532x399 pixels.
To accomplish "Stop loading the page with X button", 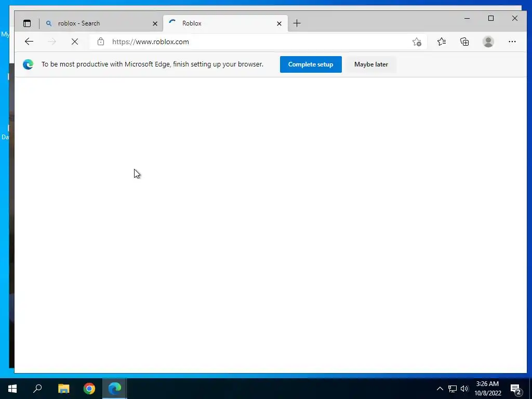I will 75,42.
